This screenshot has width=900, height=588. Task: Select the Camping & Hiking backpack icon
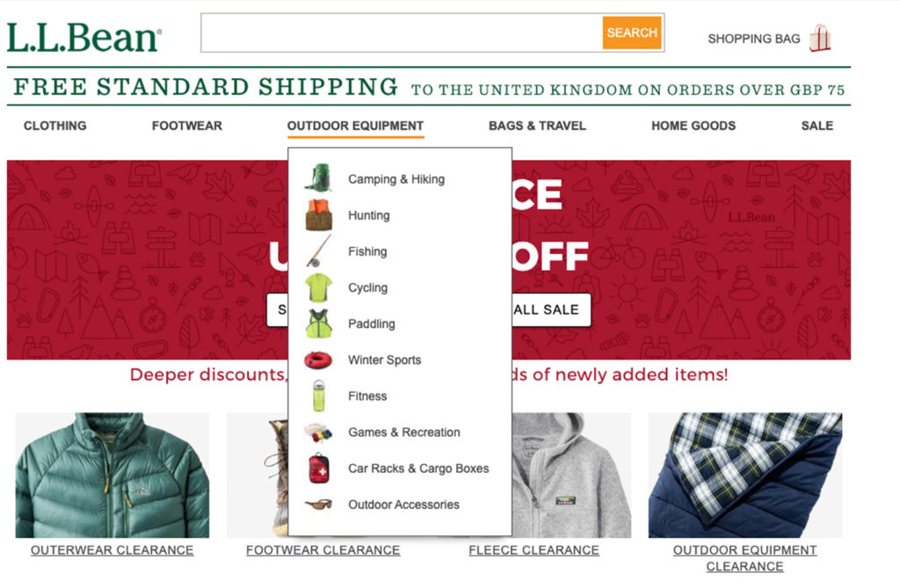tap(317, 178)
